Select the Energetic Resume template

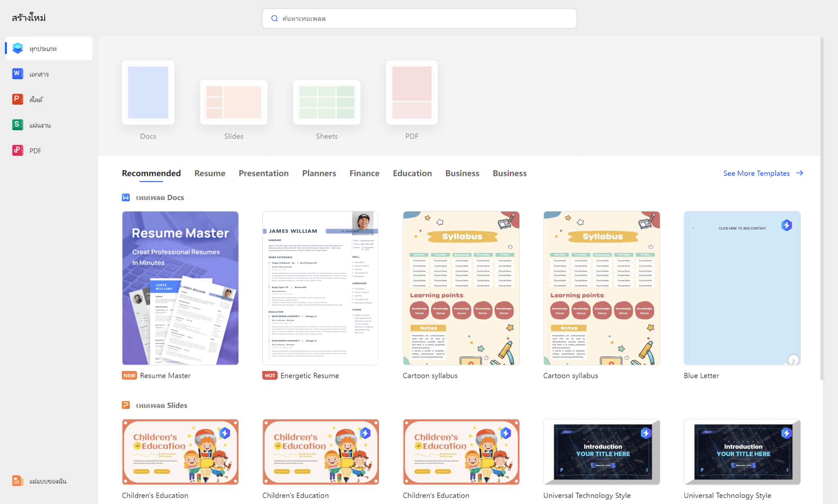(320, 288)
